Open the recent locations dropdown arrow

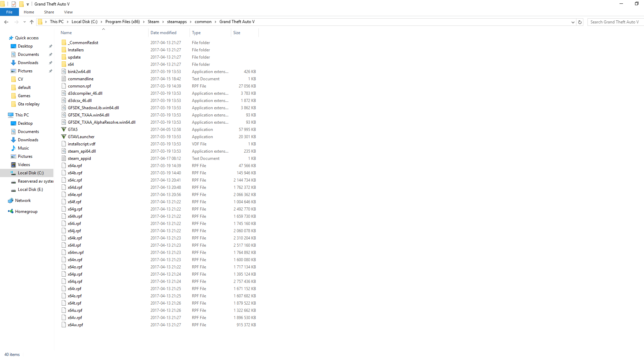click(24, 22)
